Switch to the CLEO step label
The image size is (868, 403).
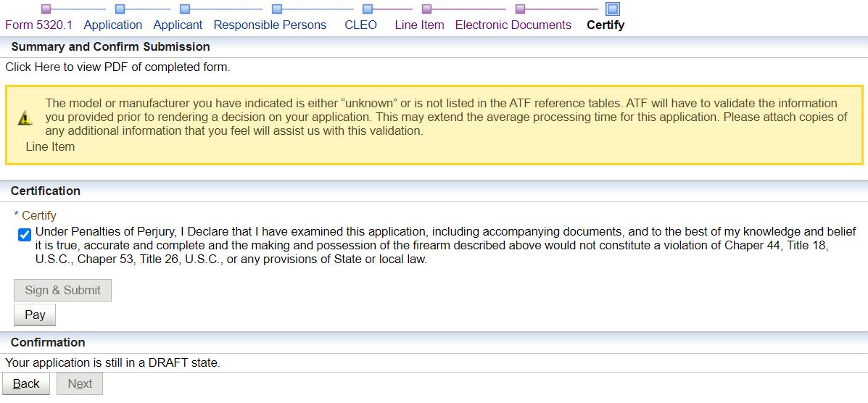click(360, 25)
